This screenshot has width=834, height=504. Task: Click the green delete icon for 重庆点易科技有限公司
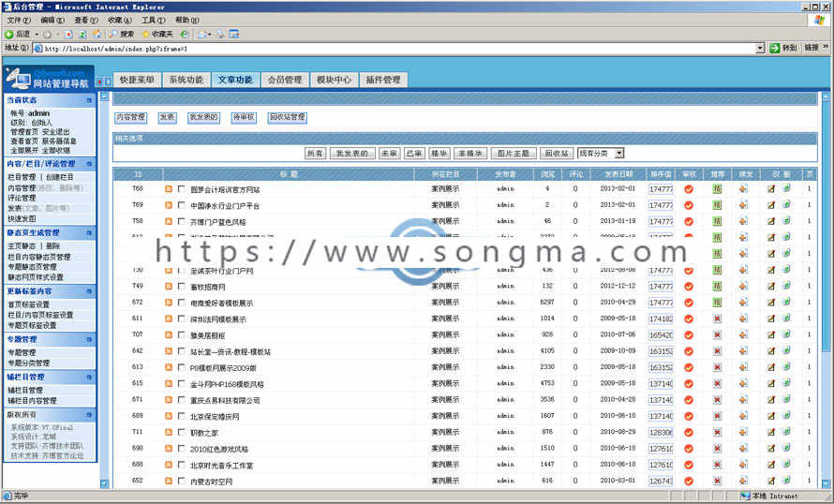pos(786,399)
